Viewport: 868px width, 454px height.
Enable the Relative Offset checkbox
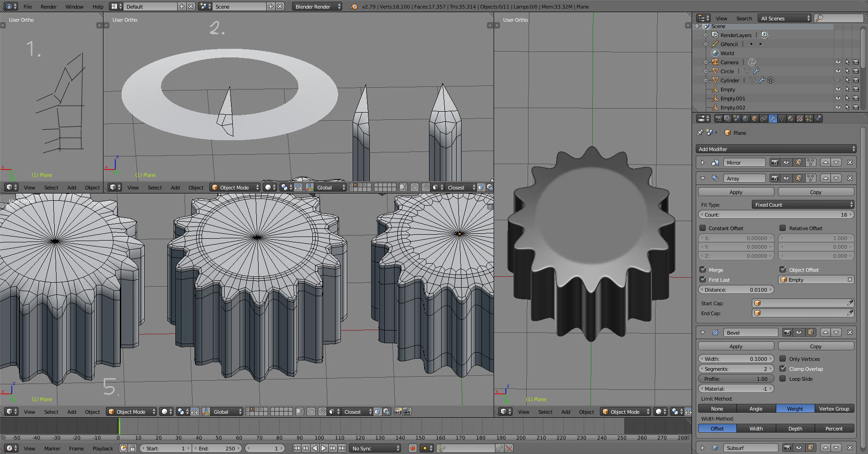[783, 228]
